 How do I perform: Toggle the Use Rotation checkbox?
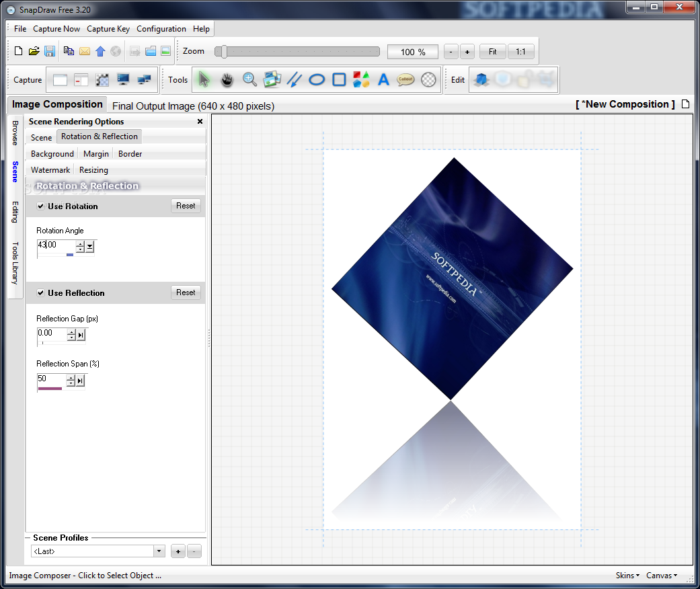click(x=40, y=206)
